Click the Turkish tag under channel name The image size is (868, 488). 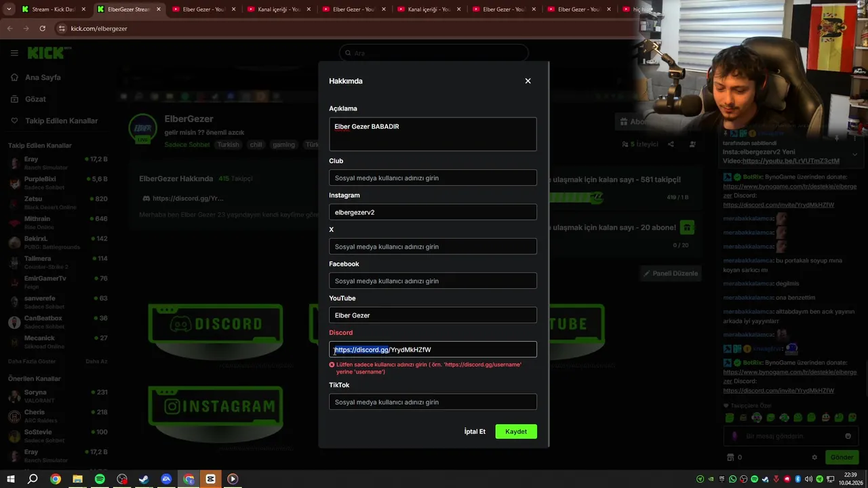(x=228, y=144)
